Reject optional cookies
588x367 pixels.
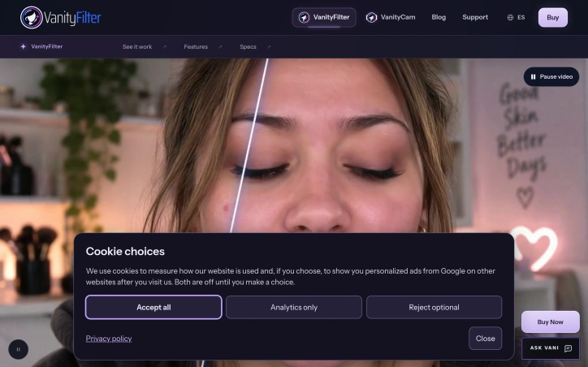click(434, 308)
